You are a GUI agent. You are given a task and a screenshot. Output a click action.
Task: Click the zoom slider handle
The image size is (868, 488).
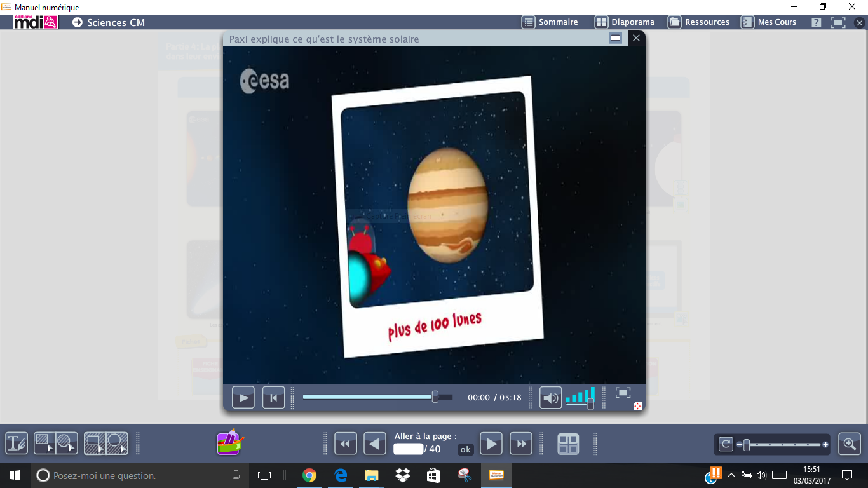[x=747, y=445]
